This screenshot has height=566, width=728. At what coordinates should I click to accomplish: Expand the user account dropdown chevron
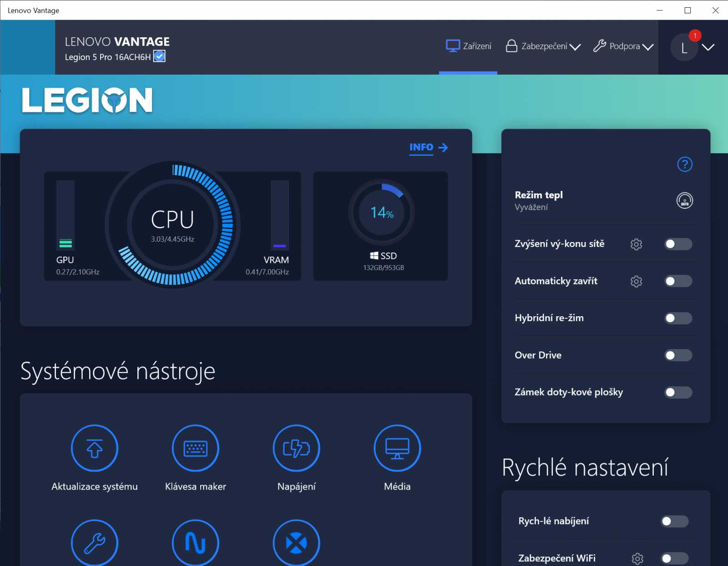point(708,47)
